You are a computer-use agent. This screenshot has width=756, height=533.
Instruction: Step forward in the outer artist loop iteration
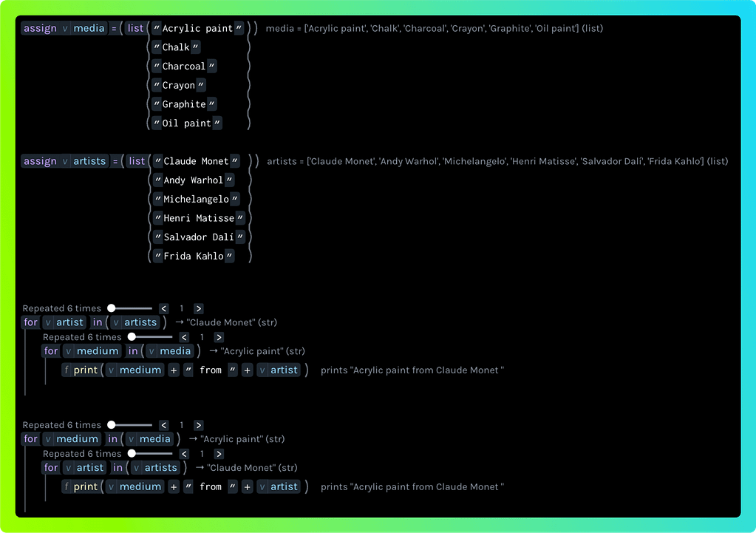199,308
